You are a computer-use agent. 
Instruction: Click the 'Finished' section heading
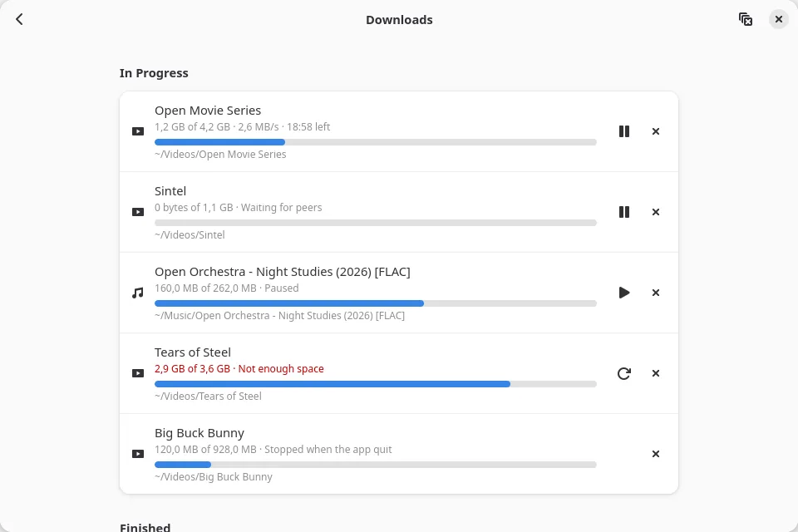[x=145, y=527]
